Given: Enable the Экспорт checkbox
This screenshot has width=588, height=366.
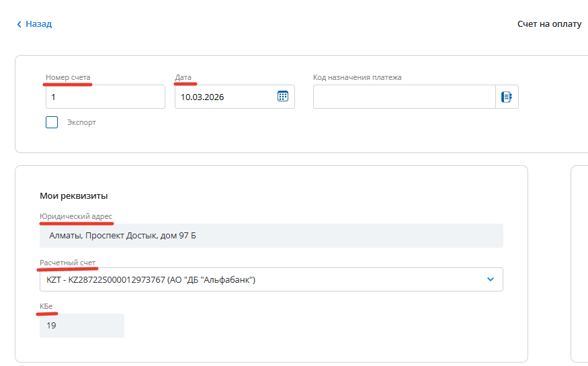Looking at the screenshot, I should coord(52,122).
